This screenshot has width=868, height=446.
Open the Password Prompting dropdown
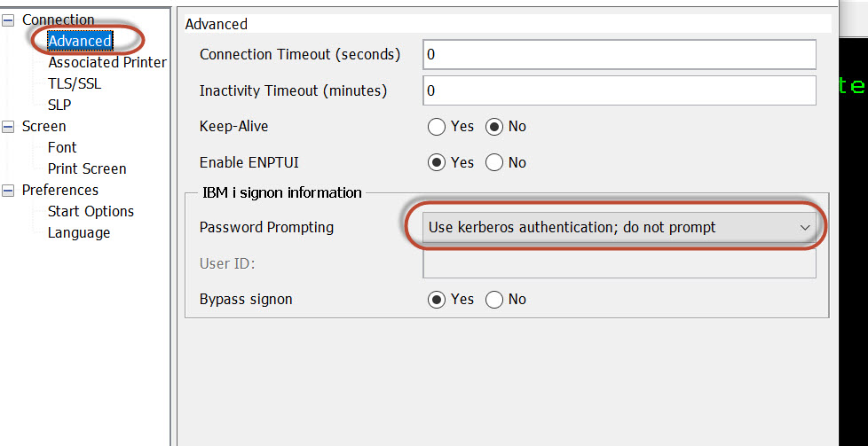click(619, 228)
